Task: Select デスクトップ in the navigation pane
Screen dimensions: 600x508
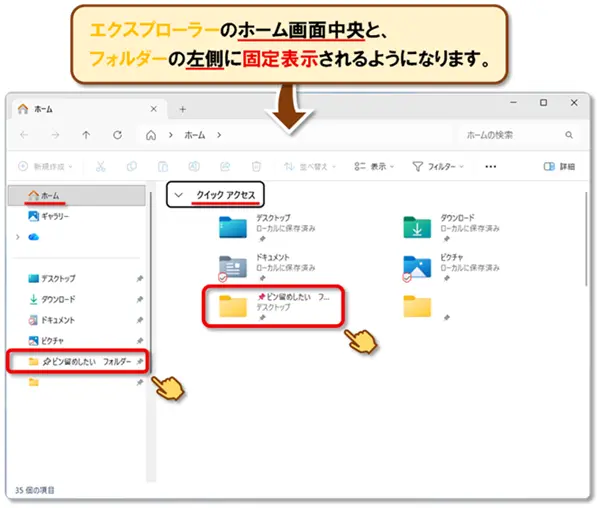Action: point(77,278)
